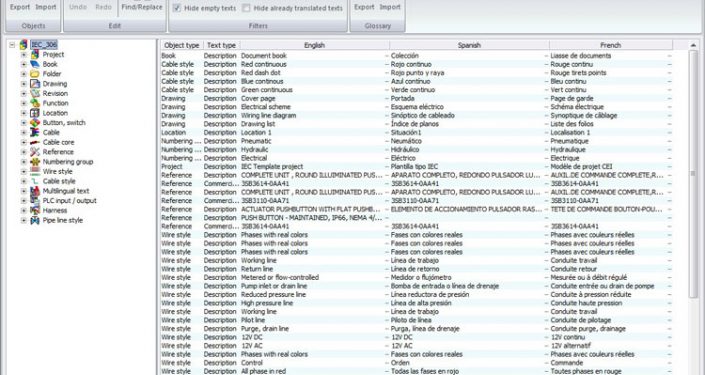Select the IEC_306 root node icon
Image resolution: width=705 pixels, height=375 pixels.
(23, 45)
